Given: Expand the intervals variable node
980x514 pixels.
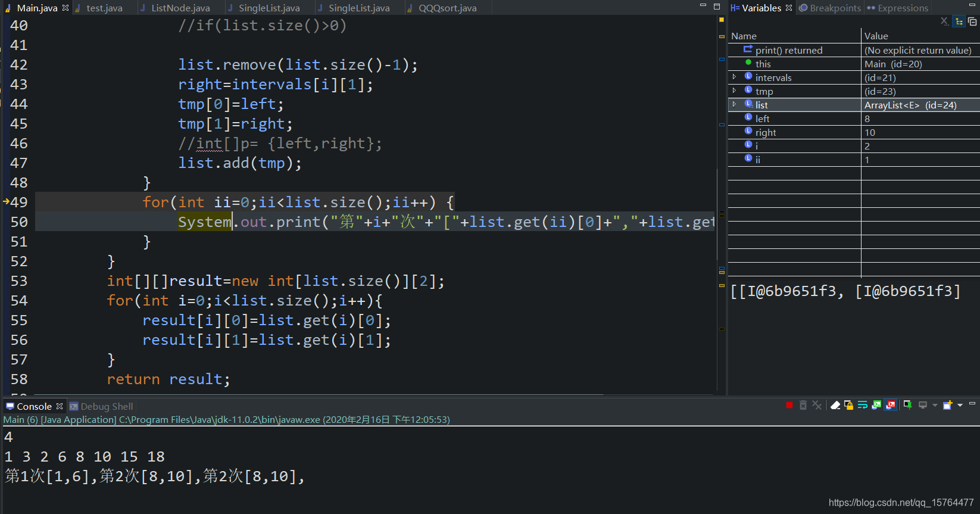Looking at the screenshot, I should [x=734, y=77].
